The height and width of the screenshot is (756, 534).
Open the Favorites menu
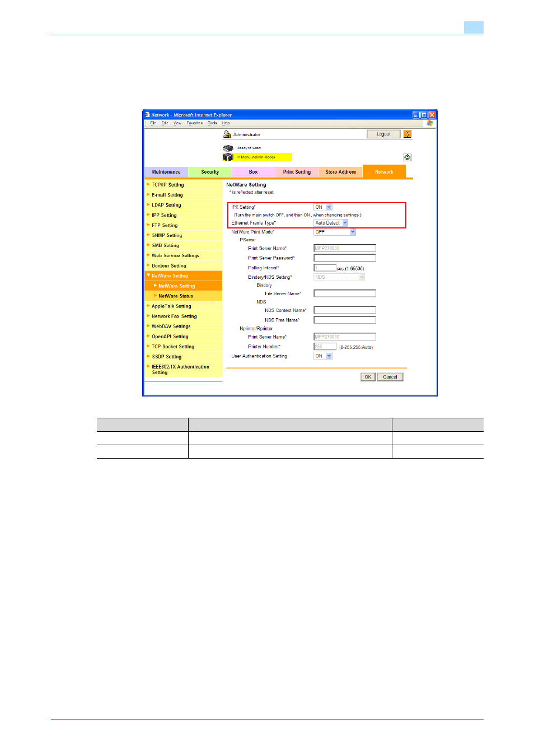tap(195, 123)
